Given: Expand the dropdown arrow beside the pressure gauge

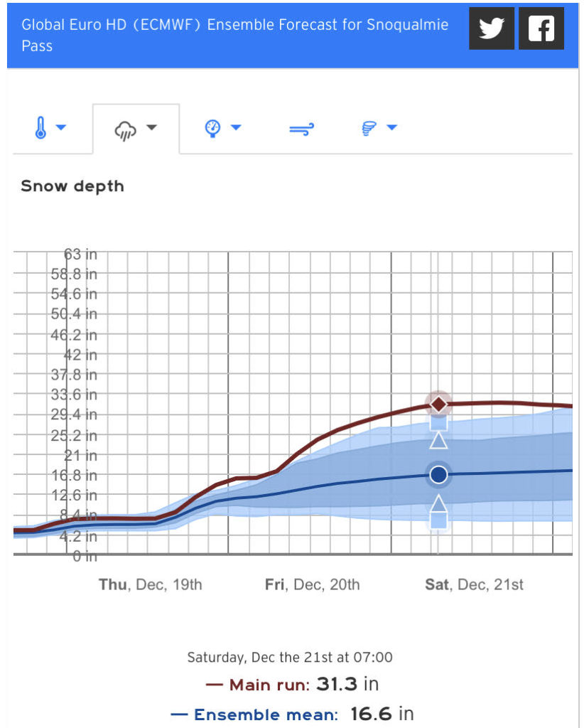Looking at the screenshot, I should coord(236,128).
